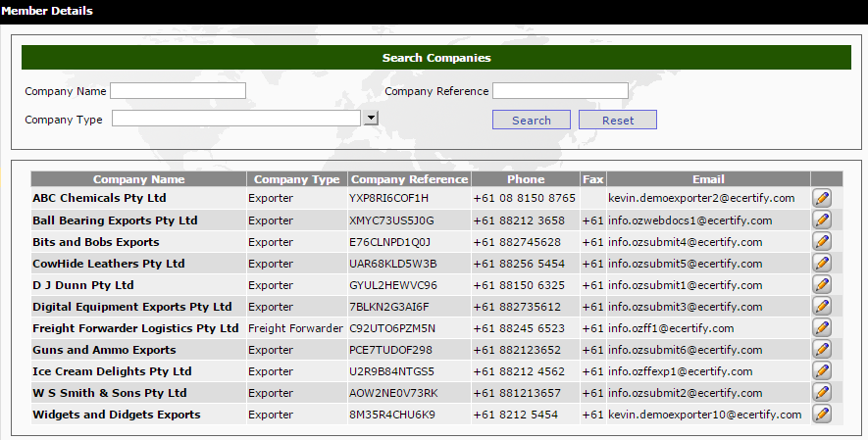This screenshot has height=440, width=868.
Task: Click the Company Reference column header
Action: pyautogui.click(x=409, y=179)
